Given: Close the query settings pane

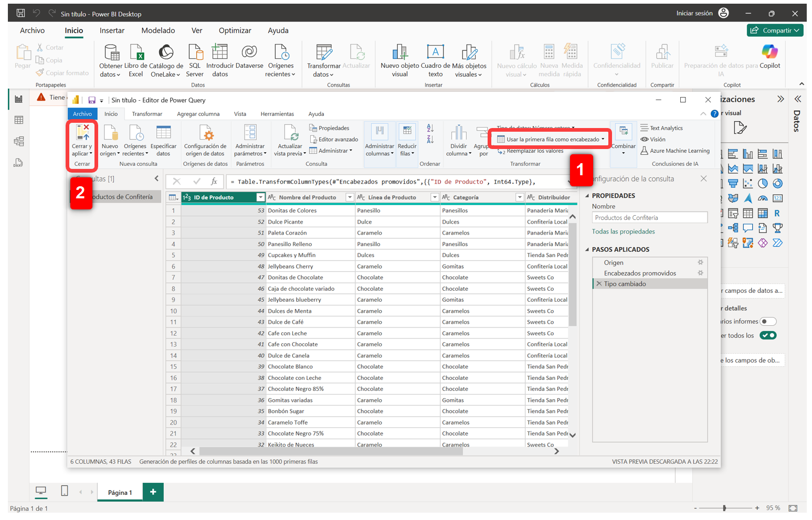Looking at the screenshot, I should 703,179.
